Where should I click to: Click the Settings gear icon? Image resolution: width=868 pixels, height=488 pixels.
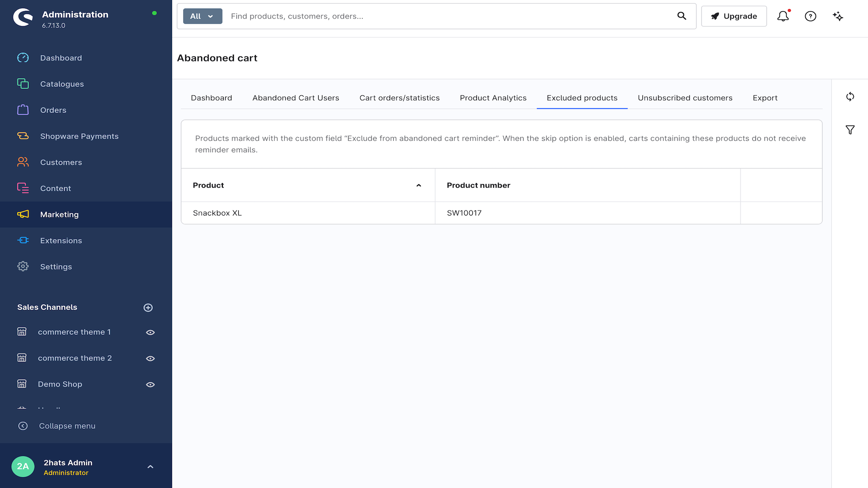coord(23,267)
